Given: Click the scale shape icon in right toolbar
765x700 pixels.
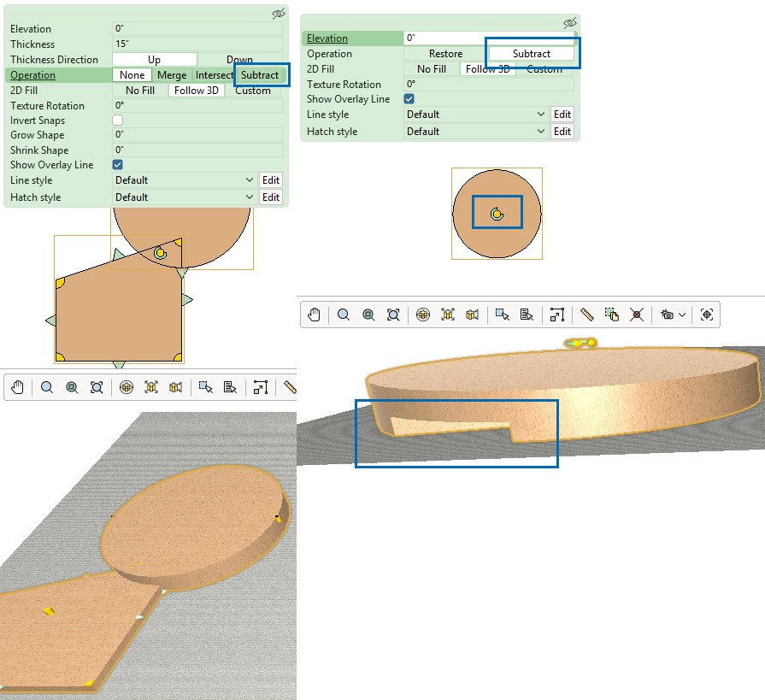Looking at the screenshot, I should click(x=557, y=315).
